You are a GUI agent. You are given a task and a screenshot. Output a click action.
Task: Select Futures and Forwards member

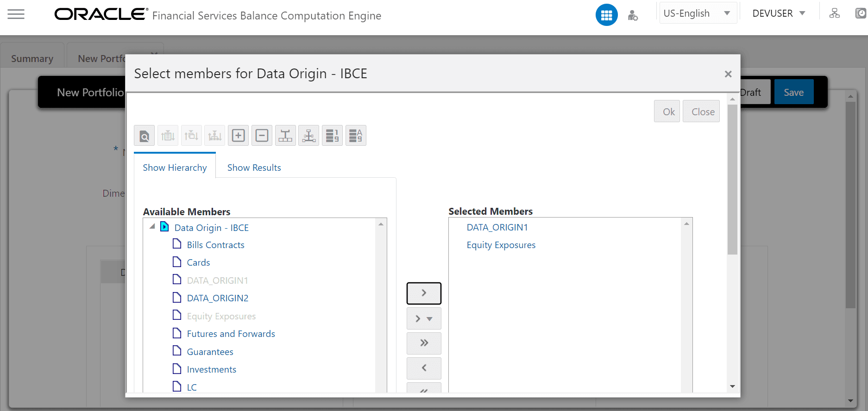click(231, 334)
